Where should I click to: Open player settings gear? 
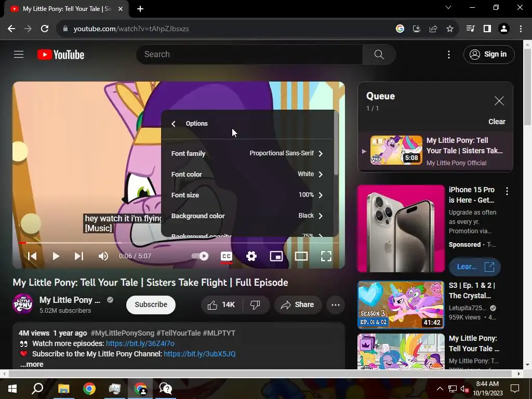(251, 256)
